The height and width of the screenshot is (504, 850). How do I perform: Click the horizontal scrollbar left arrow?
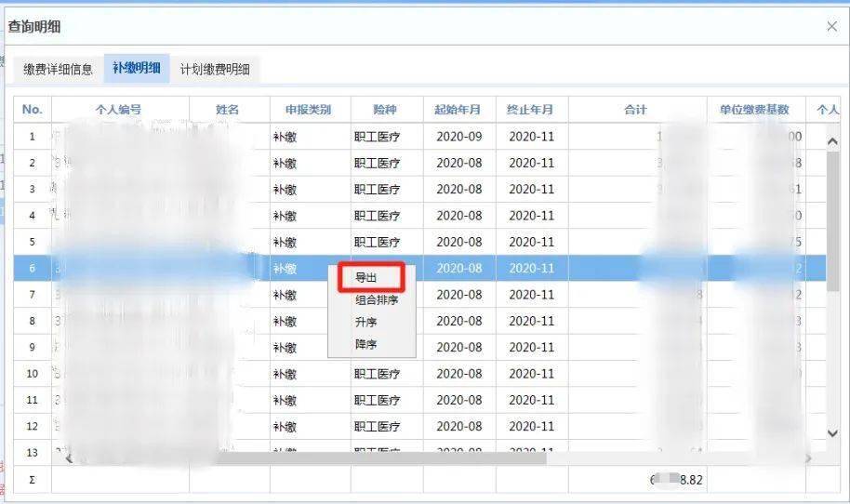[70, 458]
